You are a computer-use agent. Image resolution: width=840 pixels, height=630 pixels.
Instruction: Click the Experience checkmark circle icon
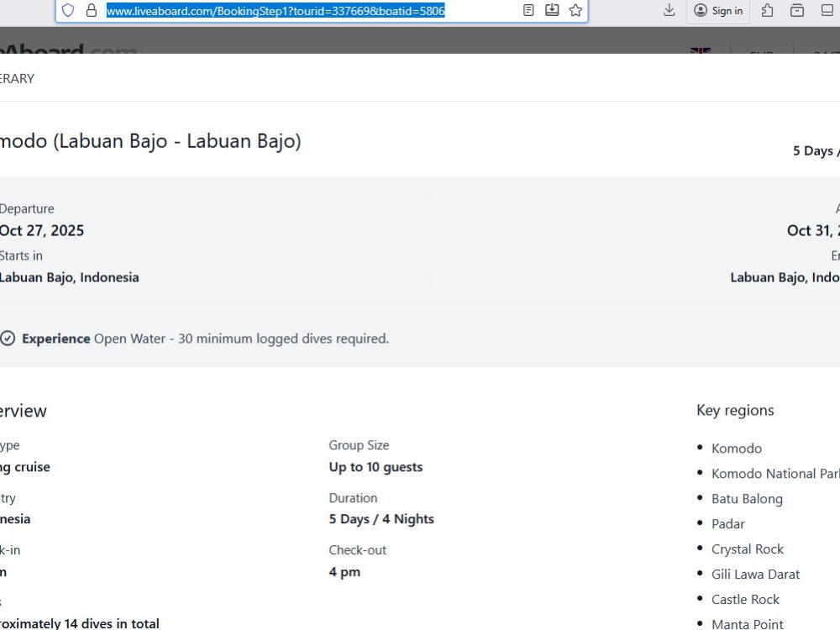[8, 339]
